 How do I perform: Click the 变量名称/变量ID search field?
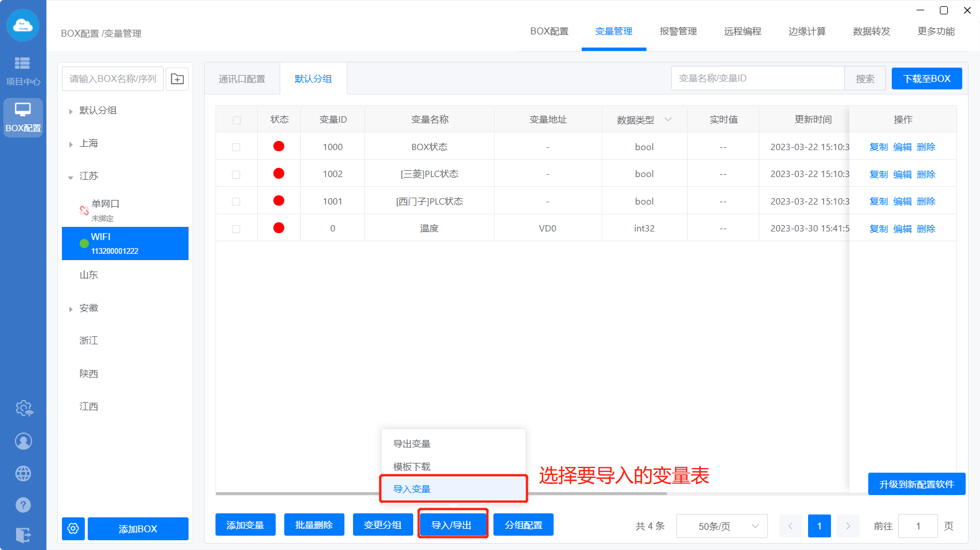pos(757,78)
